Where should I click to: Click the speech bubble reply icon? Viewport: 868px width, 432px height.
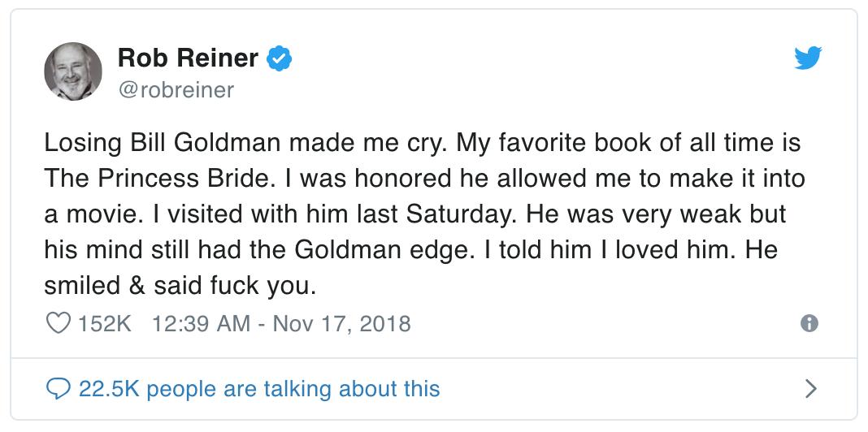(58, 388)
